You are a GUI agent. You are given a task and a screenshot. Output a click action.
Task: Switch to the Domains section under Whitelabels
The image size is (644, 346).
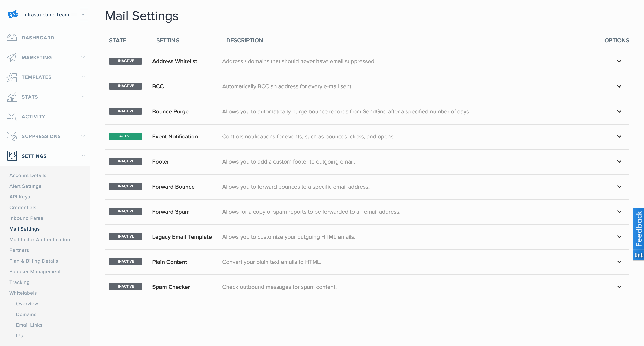click(x=26, y=314)
